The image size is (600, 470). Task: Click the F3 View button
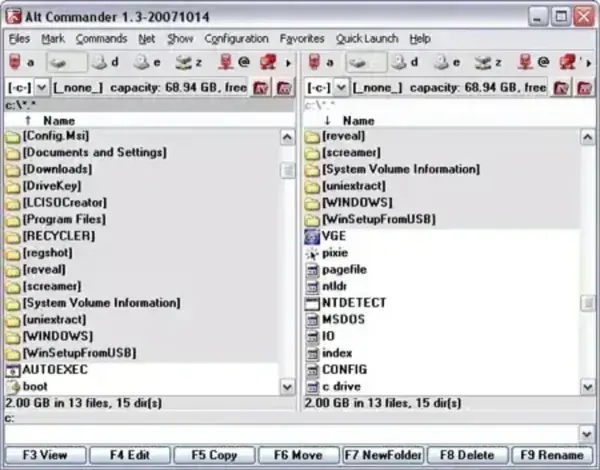click(46, 455)
